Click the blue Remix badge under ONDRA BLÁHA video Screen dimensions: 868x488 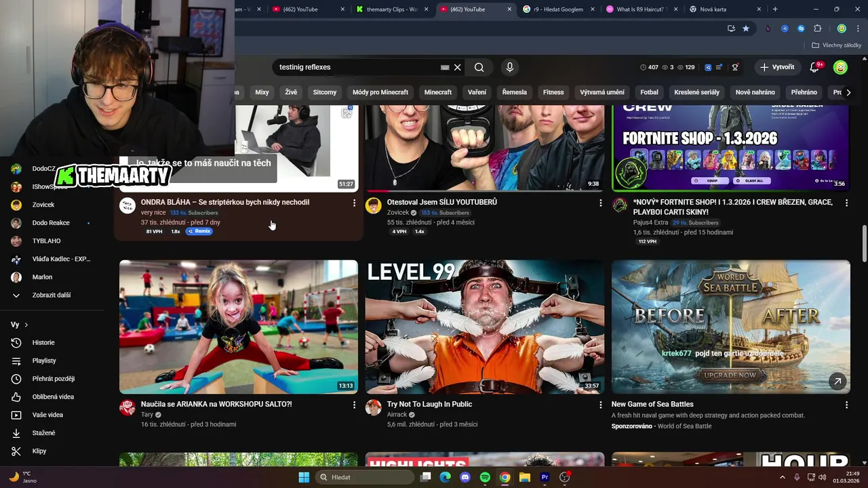pyautogui.click(x=199, y=231)
